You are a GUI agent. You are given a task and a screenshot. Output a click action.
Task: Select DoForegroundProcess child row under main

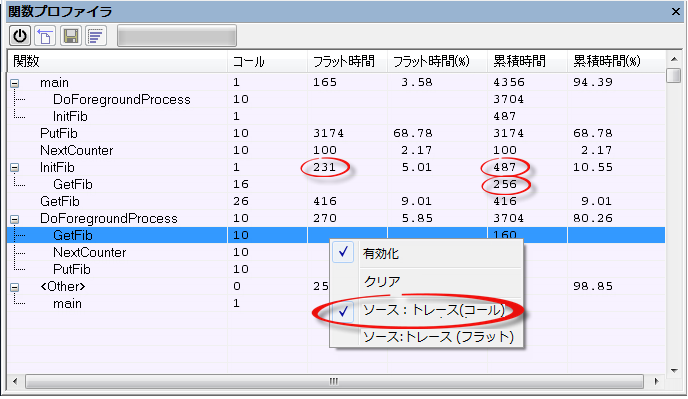coord(337,100)
